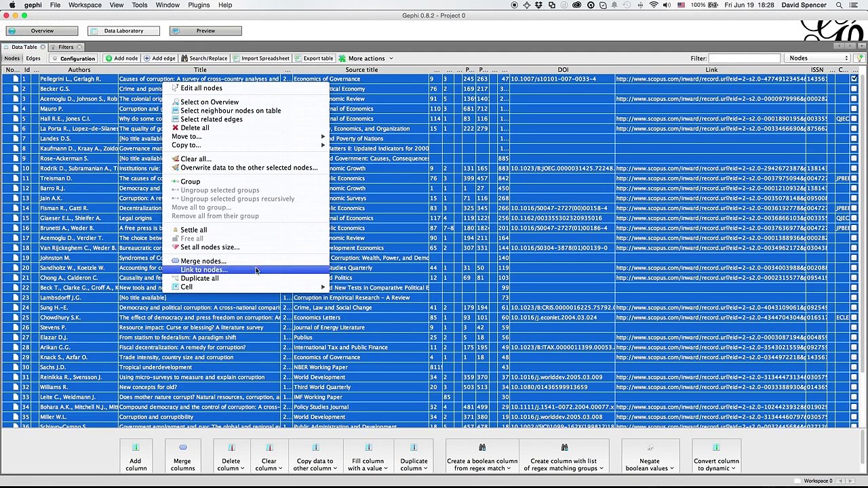Viewport: 868px width, 488px height.
Task: Click the Add column button
Action: coord(136,456)
